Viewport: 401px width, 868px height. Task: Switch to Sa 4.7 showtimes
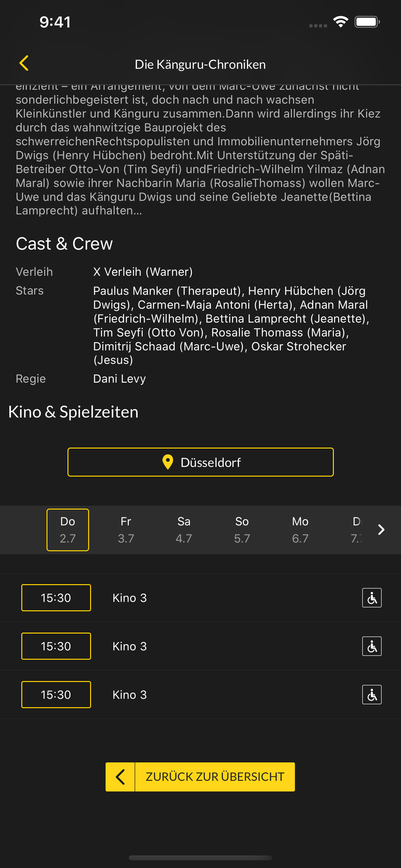click(x=184, y=530)
